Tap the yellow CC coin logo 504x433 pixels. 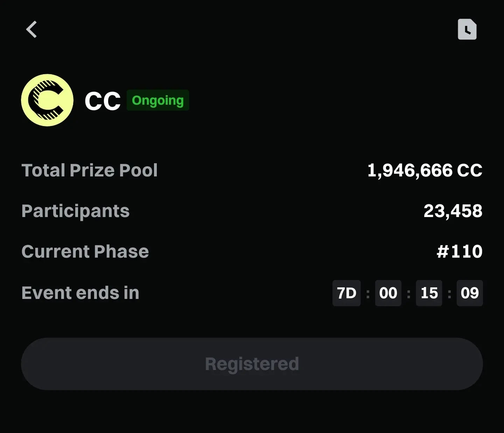pyautogui.click(x=47, y=100)
